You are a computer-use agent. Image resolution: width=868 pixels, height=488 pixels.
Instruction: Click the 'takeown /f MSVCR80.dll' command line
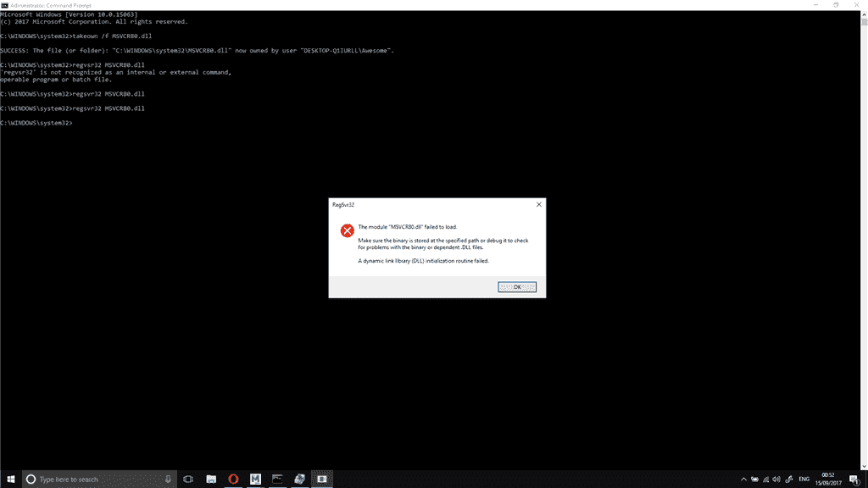coord(75,36)
